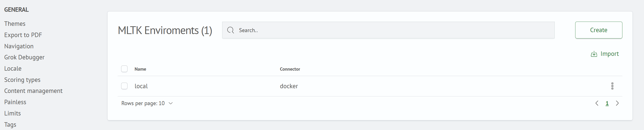
Task: Open the three-dot menu for local row
Action: pyautogui.click(x=612, y=86)
